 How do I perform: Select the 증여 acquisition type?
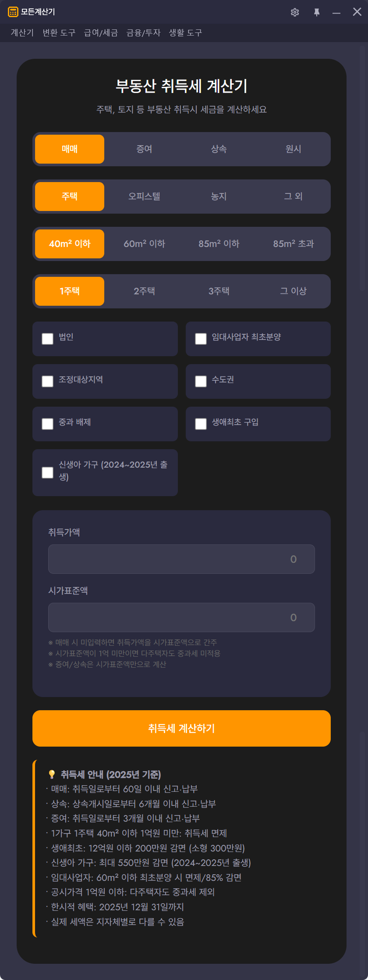[x=144, y=149]
